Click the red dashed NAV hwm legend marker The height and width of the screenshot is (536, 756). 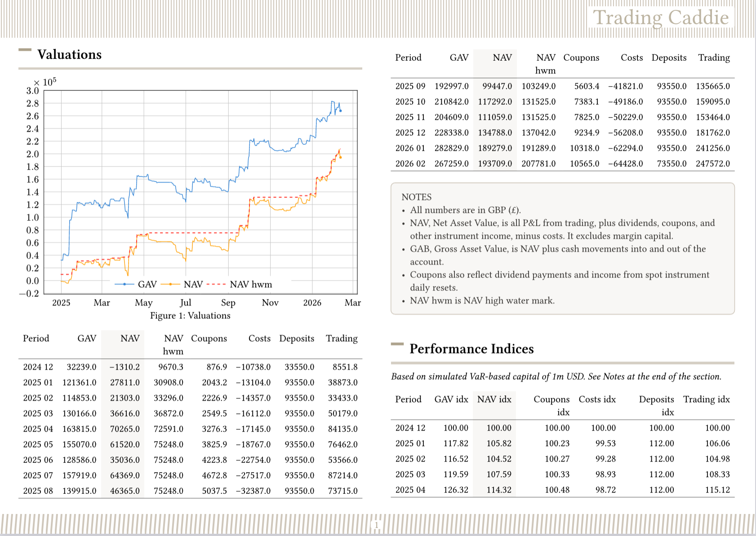216,284
